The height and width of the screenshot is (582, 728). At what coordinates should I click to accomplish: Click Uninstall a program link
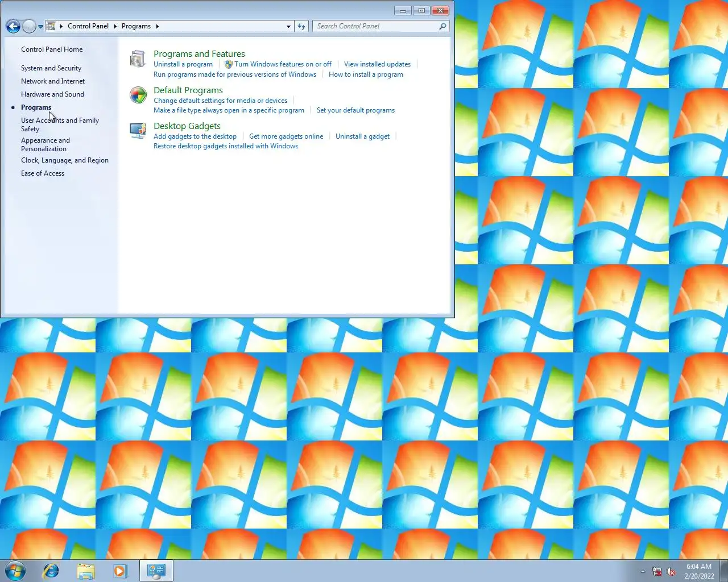(x=183, y=64)
